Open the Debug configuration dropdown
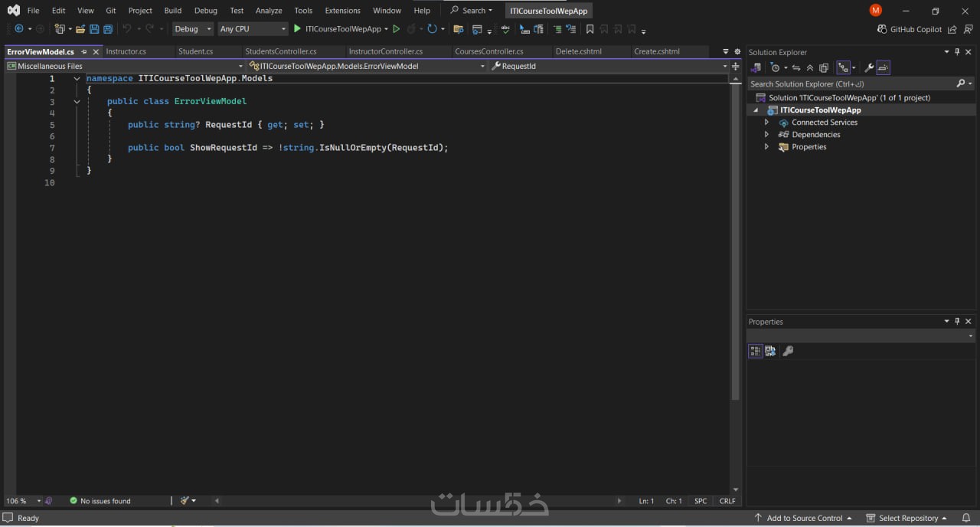The image size is (980, 527). point(193,29)
